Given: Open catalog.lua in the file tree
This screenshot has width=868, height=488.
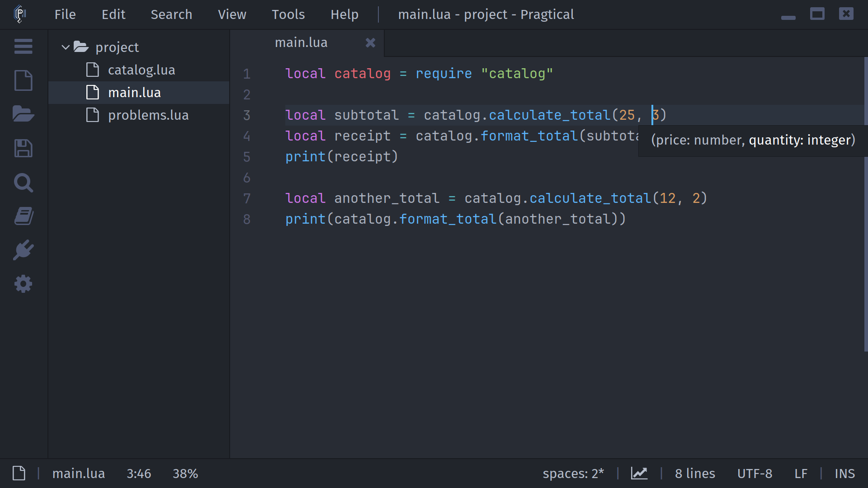Looking at the screenshot, I should pos(139,70).
